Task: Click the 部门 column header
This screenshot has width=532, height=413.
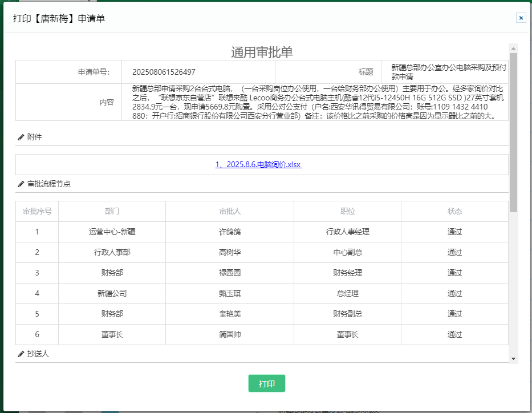Action: point(112,211)
